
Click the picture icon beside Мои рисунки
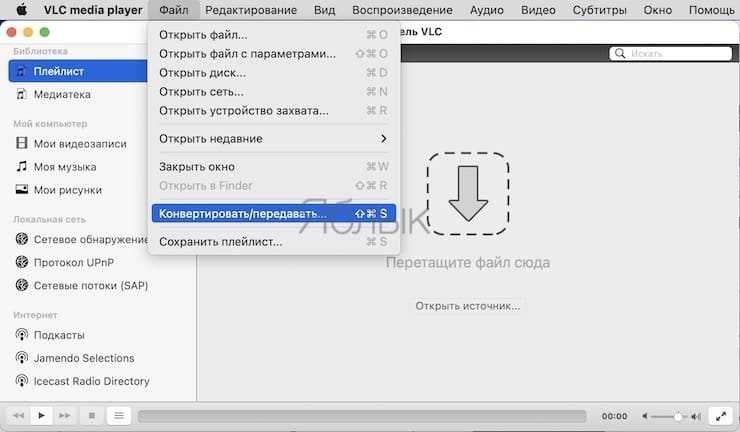click(x=22, y=189)
